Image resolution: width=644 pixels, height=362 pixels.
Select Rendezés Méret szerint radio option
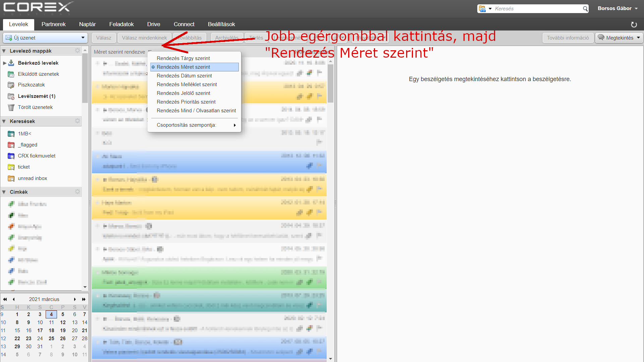point(183,67)
